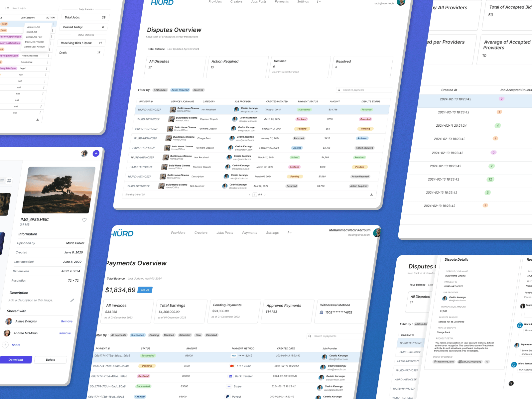Select the Mastercard icon on the 2332 payment row

(233, 366)
